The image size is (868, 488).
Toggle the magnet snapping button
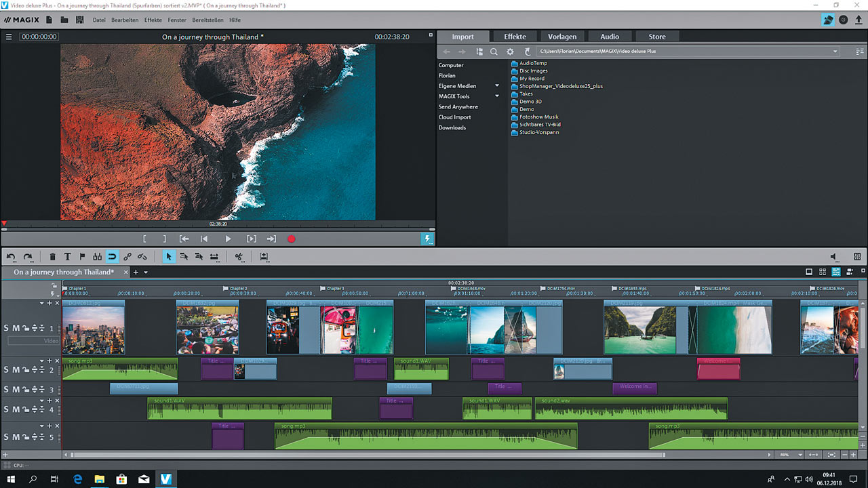(x=112, y=257)
